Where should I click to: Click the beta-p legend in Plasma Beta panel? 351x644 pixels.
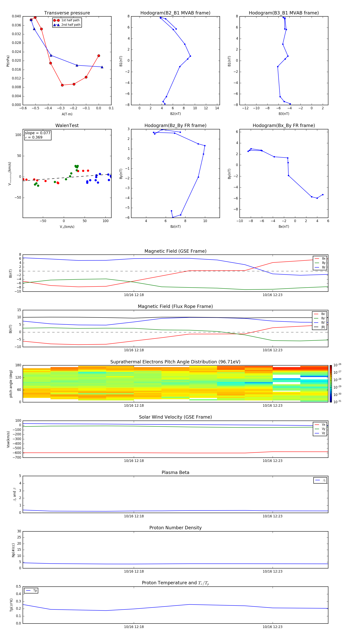(320, 480)
